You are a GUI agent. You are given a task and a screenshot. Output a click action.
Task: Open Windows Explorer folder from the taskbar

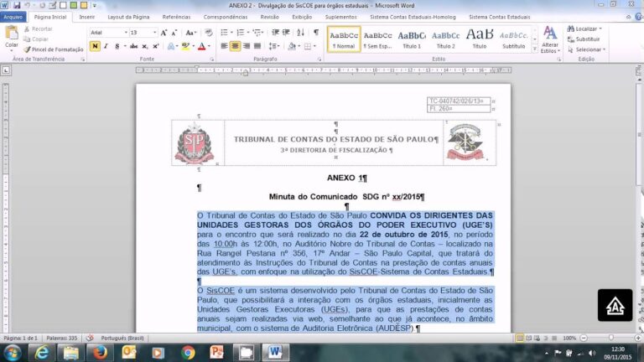coord(70,353)
